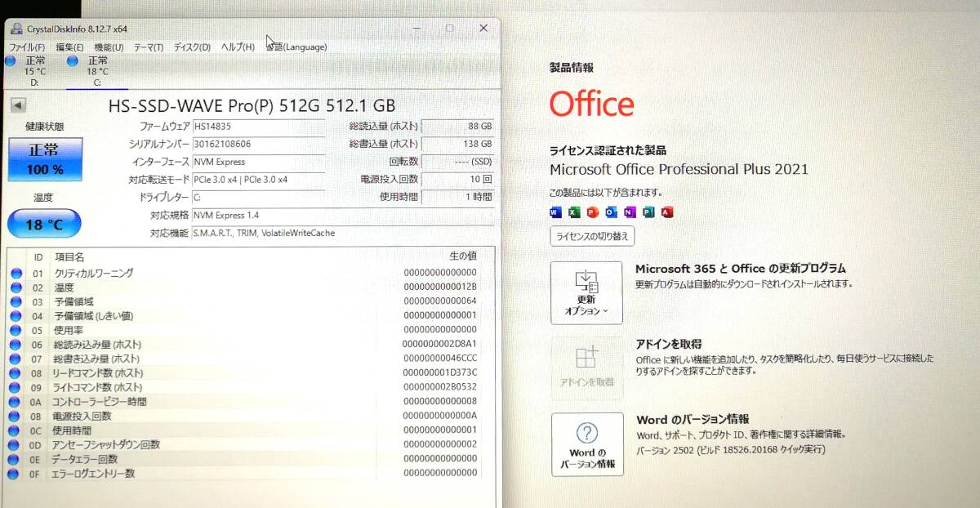Select the シリアルナンバー value field

tap(258, 144)
